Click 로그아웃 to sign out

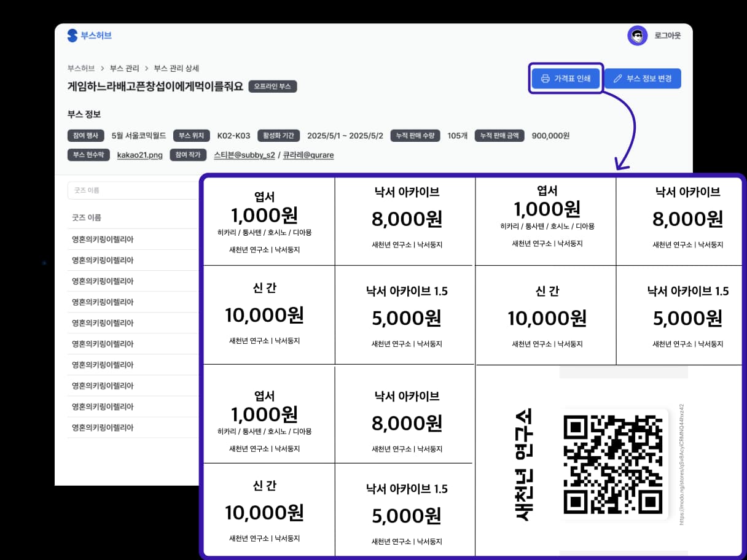667,36
